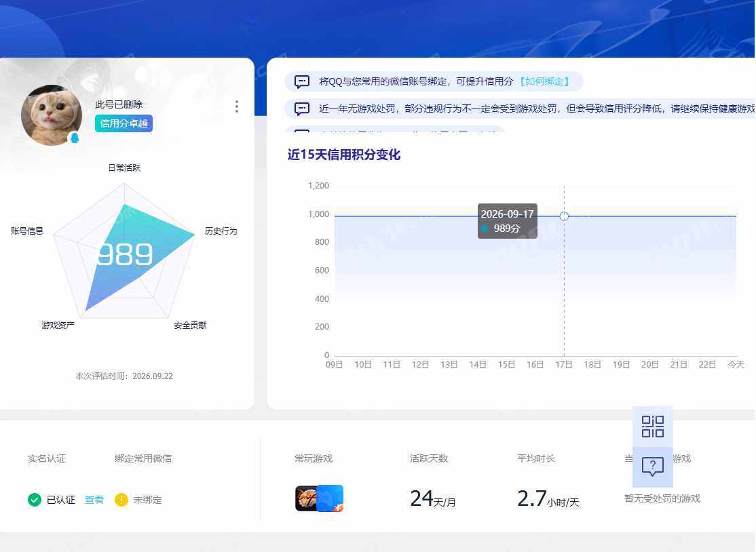This screenshot has width=756, height=552.
Task: Click the 09日 axis label
Action: click(334, 365)
